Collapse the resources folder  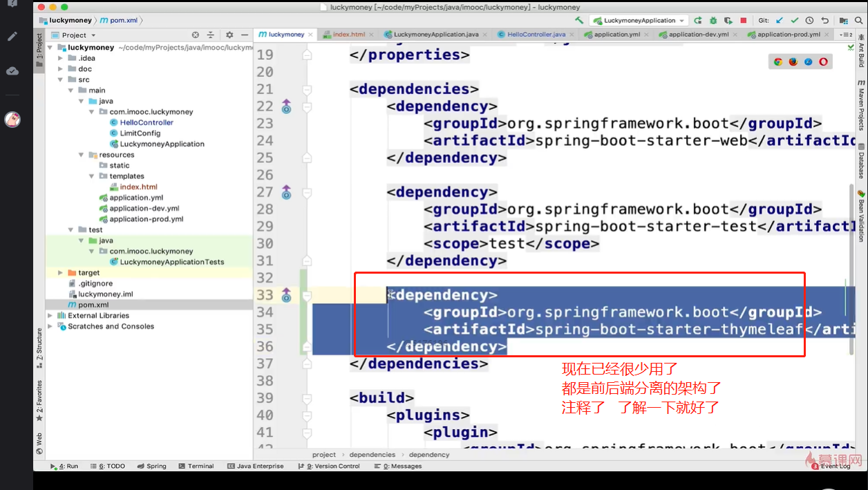(82, 155)
